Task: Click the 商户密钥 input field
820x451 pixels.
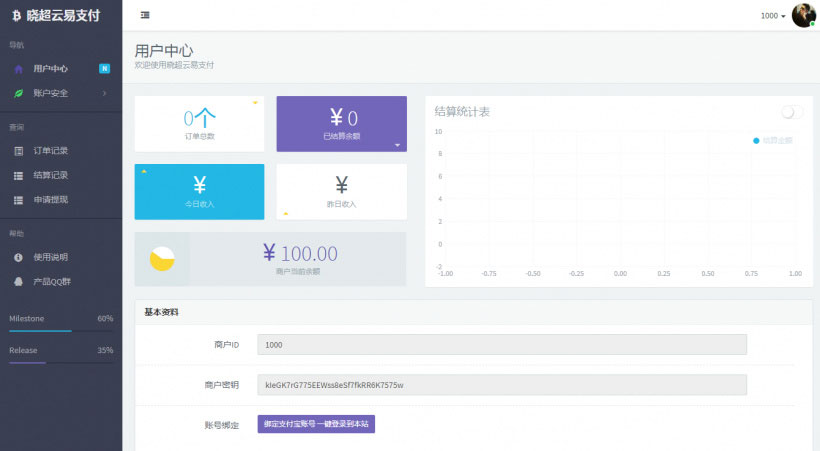Action: (x=501, y=385)
